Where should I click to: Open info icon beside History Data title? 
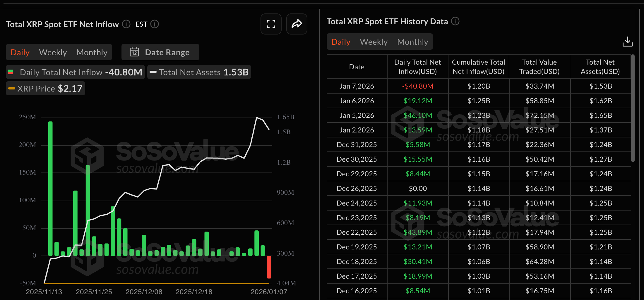click(455, 21)
